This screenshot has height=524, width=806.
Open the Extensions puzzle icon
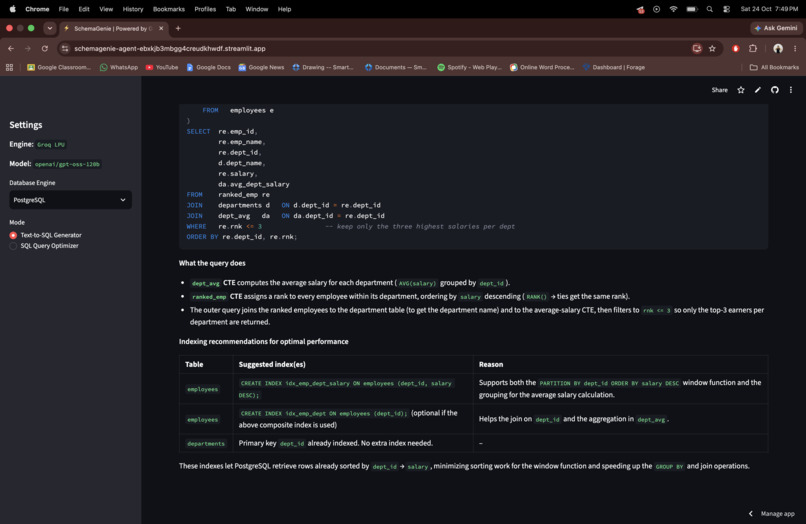(x=753, y=48)
